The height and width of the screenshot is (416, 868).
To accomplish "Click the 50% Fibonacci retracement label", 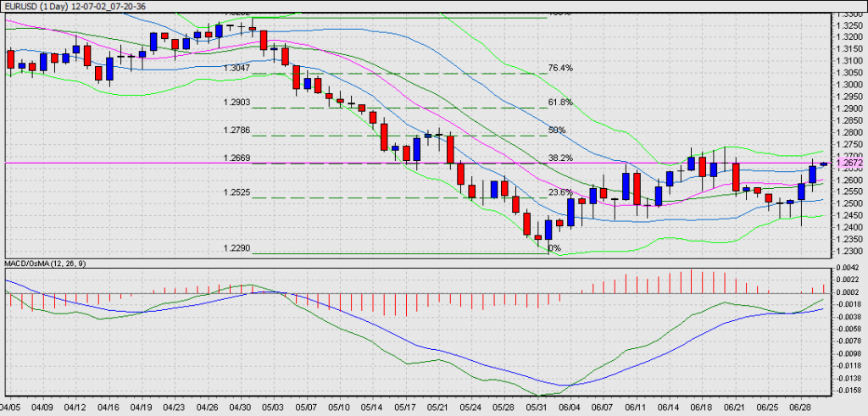I will (x=557, y=130).
